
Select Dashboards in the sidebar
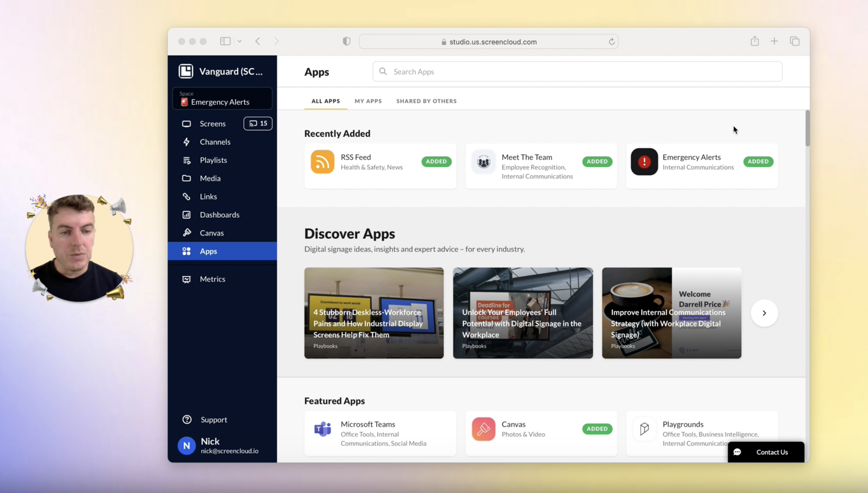point(219,215)
